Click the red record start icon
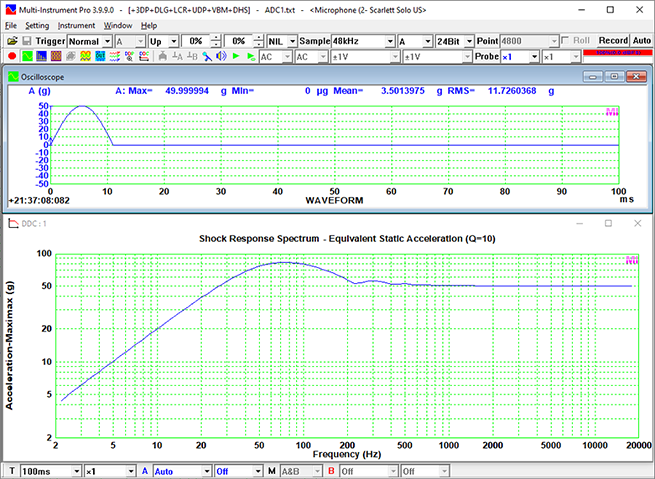Screen dimensions: 655x479 (x=12, y=57)
